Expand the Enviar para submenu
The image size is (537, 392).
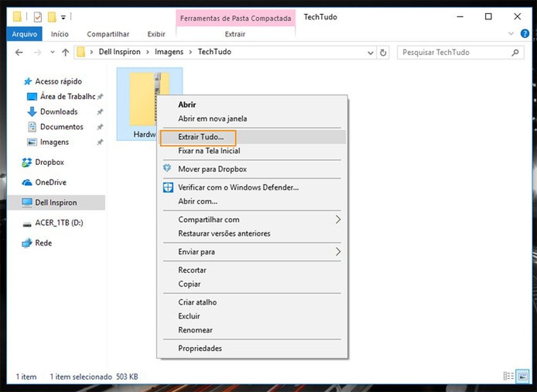pyautogui.click(x=338, y=252)
